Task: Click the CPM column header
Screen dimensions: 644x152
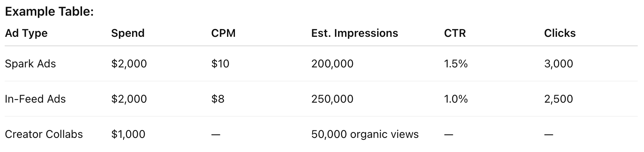Action: [x=224, y=33]
